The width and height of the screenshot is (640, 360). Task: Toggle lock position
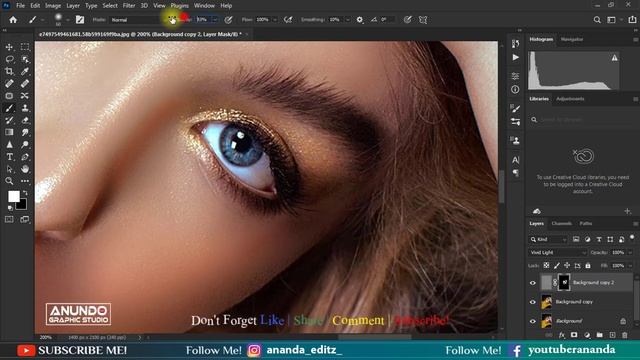click(x=567, y=265)
